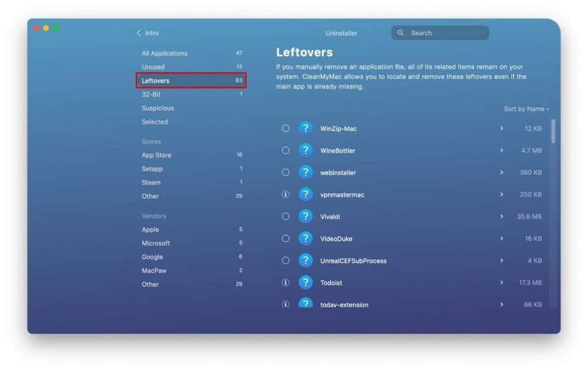This screenshot has height=370, width=588.
Task: Filter by Steam store
Action: click(x=191, y=182)
